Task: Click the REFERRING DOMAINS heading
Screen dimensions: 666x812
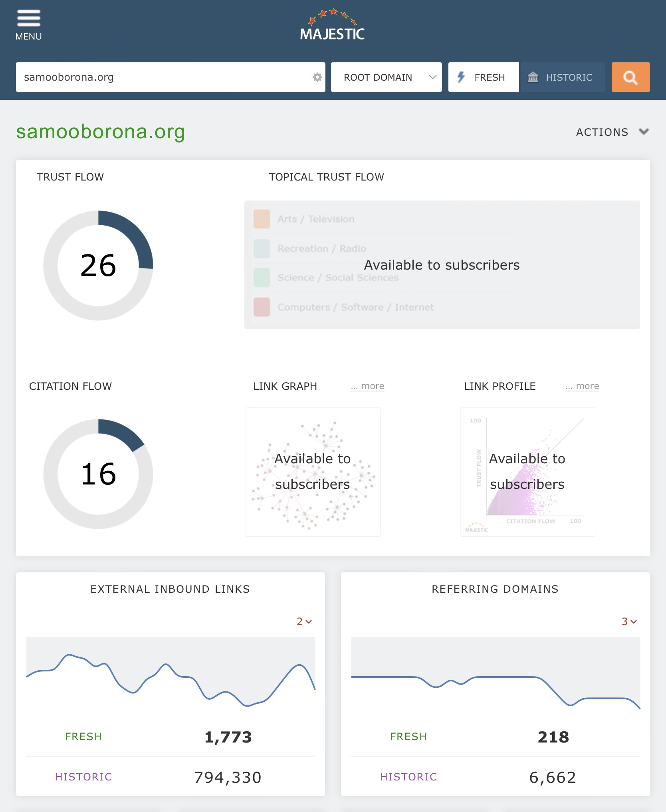Action: click(495, 589)
